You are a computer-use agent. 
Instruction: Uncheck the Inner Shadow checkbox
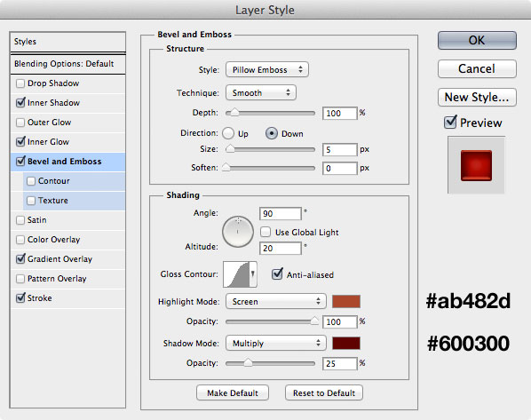point(20,103)
